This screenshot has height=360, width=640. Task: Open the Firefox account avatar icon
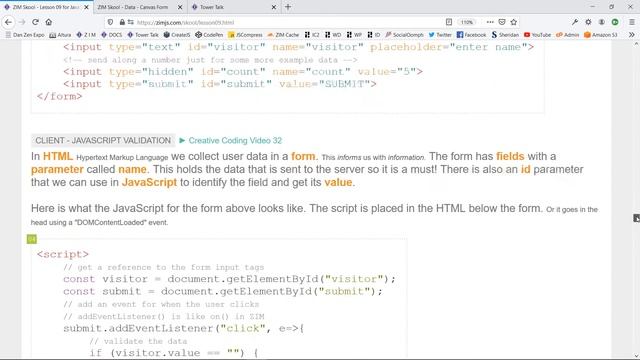[x=602, y=22]
